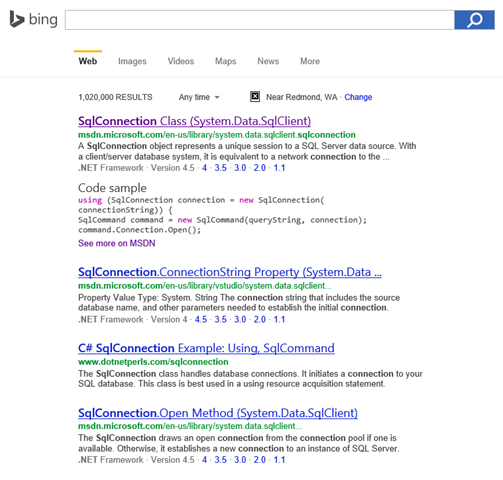Image resolution: width=503 pixels, height=480 pixels.
Task: Click the Near Redmond, WA text
Action: pyautogui.click(x=301, y=97)
